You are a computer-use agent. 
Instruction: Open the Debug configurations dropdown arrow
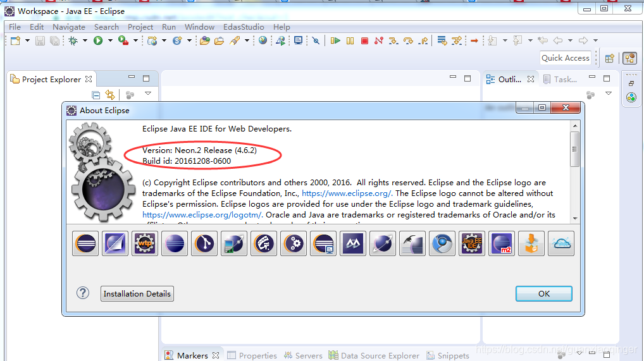coord(85,40)
